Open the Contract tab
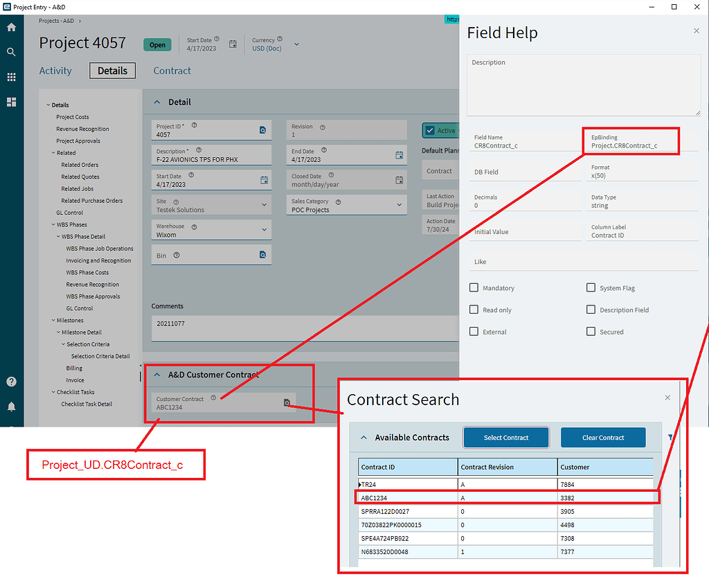The image size is (709, 588). click(172, 71)
